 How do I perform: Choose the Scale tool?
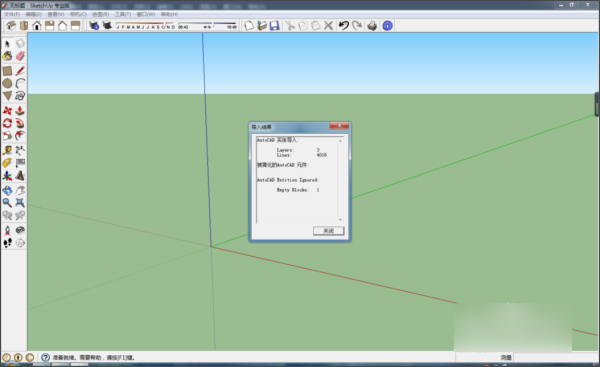coord(7,135)
